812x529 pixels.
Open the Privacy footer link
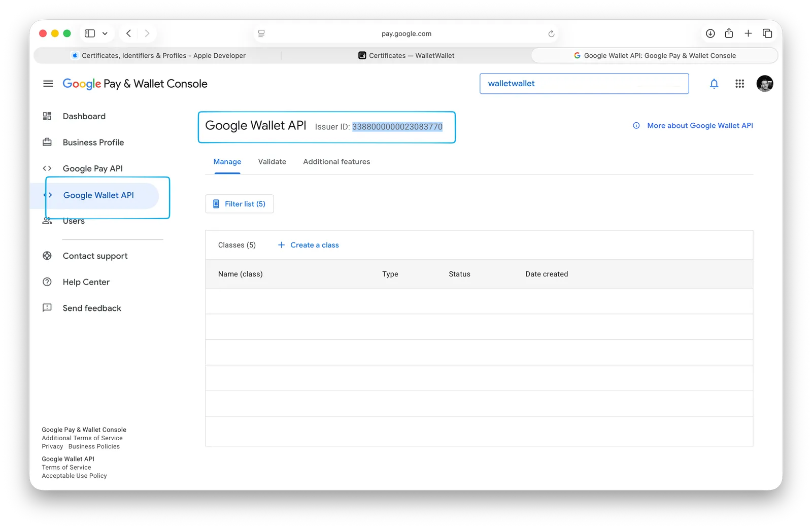tap(52, 447)
